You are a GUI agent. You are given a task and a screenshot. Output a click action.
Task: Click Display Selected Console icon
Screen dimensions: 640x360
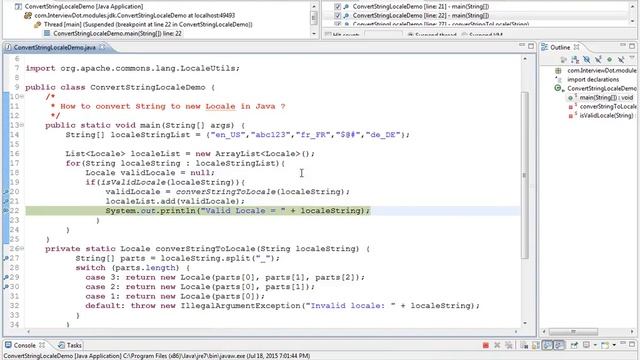587,345
